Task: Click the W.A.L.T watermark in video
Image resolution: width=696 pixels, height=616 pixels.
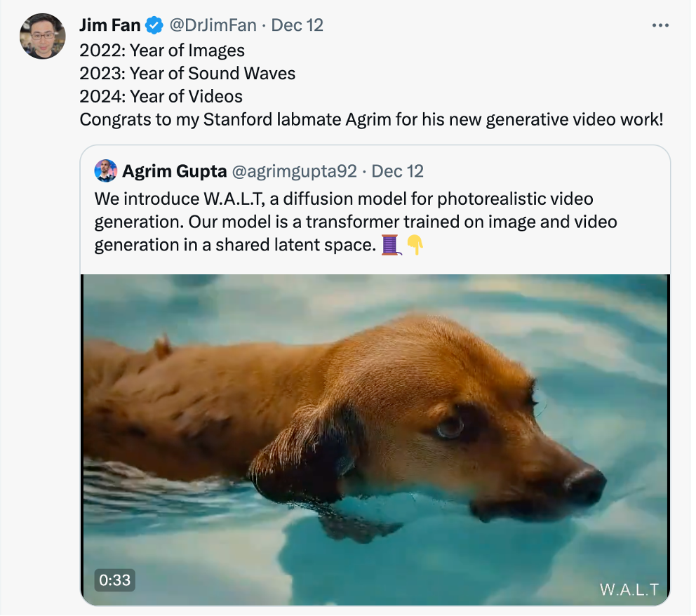Action: 629,589
